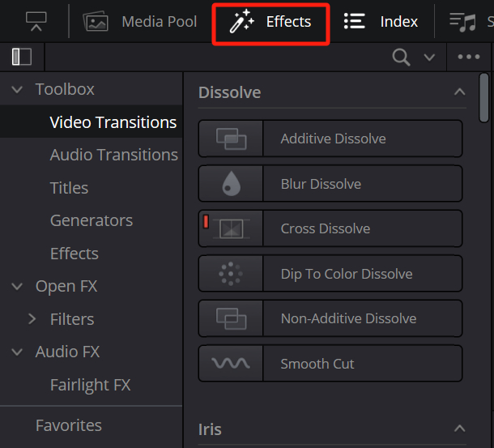Click the Sound Library music note icon
This screenshot has width=494, height=448.
click(x=463, y=22)
